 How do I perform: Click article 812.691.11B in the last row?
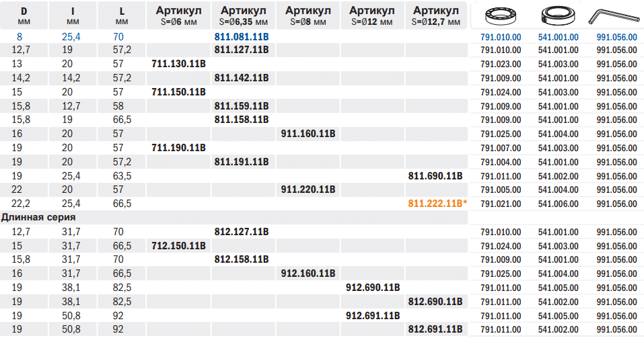[x=436, y=329]
